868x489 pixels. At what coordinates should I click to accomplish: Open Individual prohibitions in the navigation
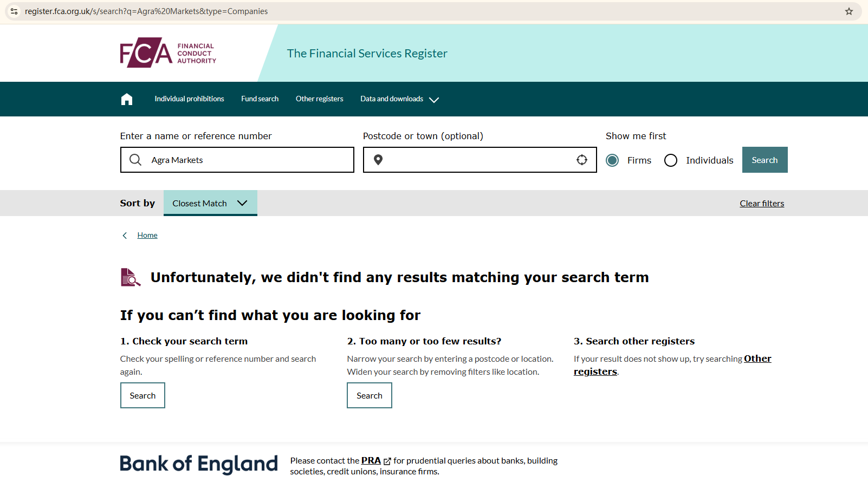pyautogui.click(x=189, y=99)
